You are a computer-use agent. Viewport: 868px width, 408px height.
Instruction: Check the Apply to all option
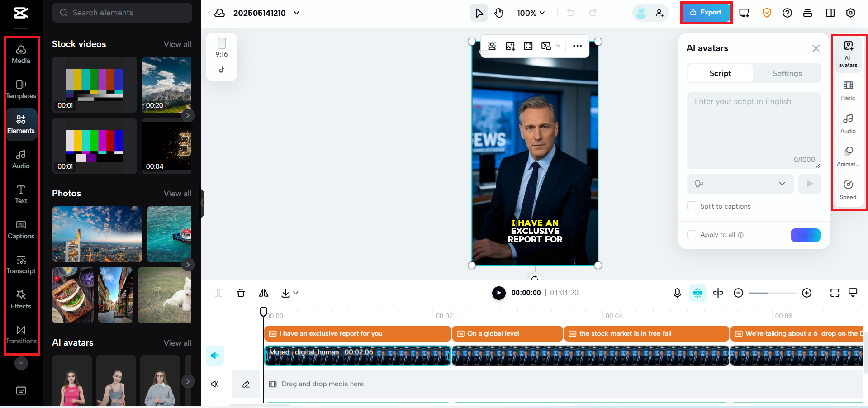click(x=691, y=235)
